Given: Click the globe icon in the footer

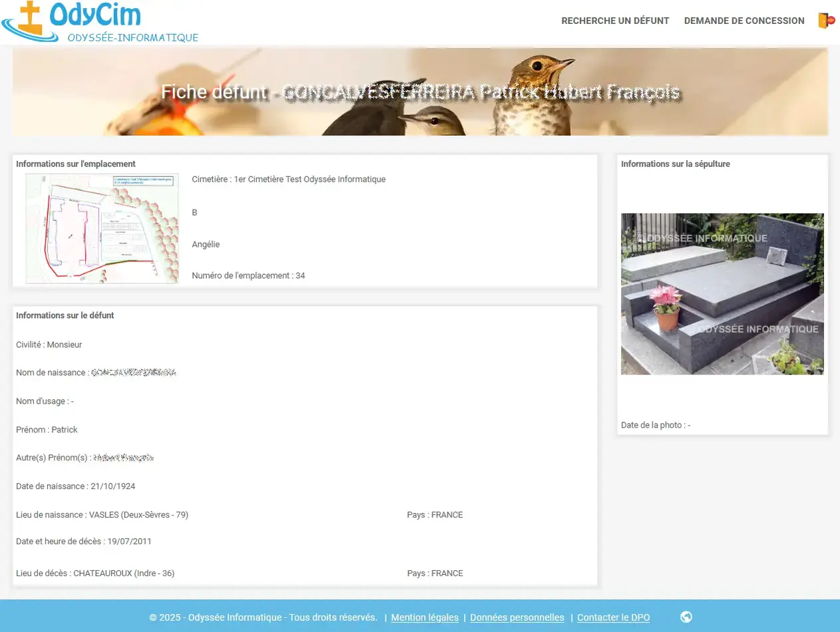Looking at the screenshot, I should pyautogui.click(x=686, y=617).
